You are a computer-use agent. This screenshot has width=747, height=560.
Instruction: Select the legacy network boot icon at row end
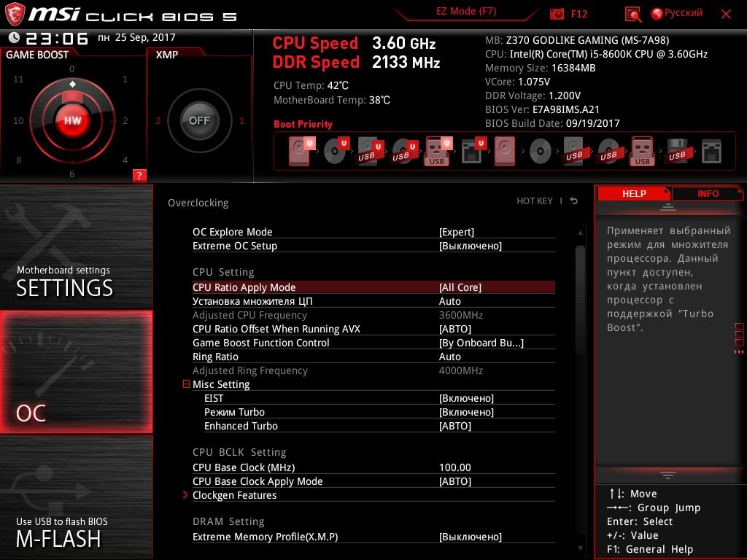712,152
